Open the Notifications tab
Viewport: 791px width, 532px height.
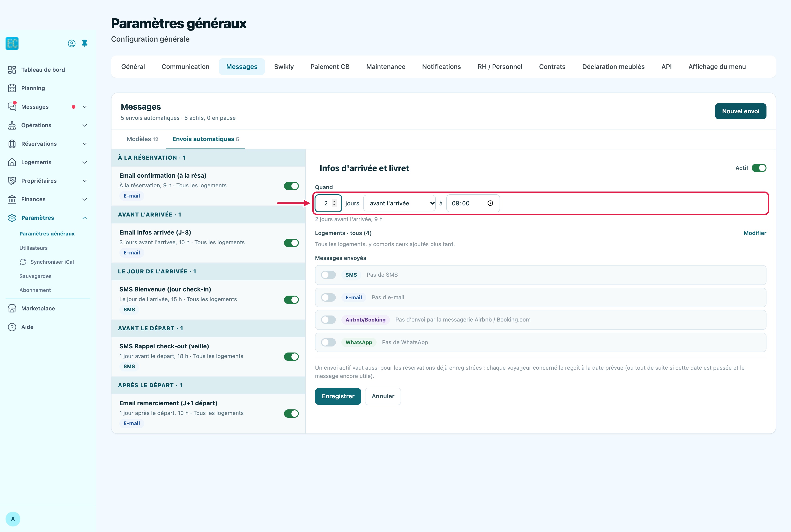(441, 67)
